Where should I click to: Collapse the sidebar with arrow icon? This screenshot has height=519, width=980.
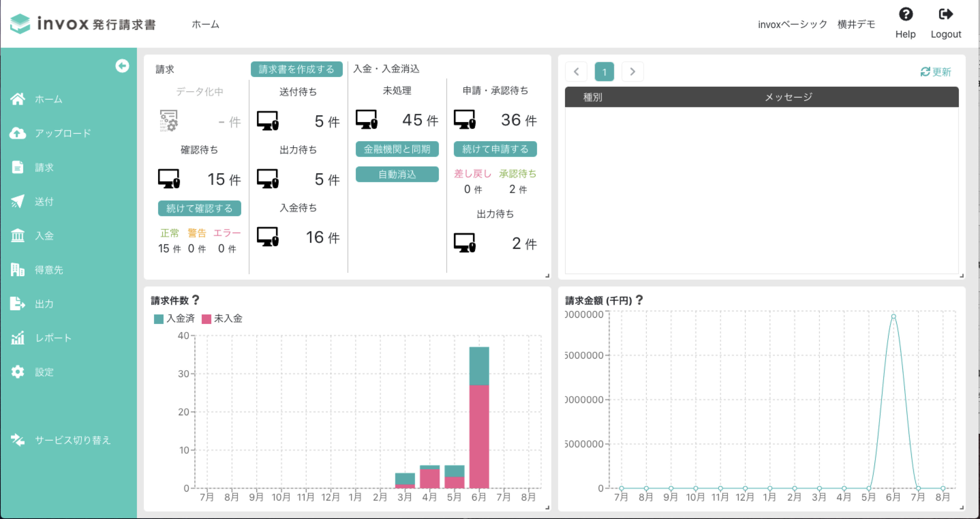click(122, 66)
